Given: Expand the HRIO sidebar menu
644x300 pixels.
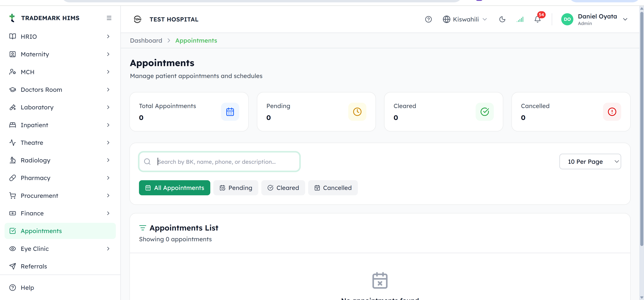Looking at the screenshot, I should (x=60, y=37).
